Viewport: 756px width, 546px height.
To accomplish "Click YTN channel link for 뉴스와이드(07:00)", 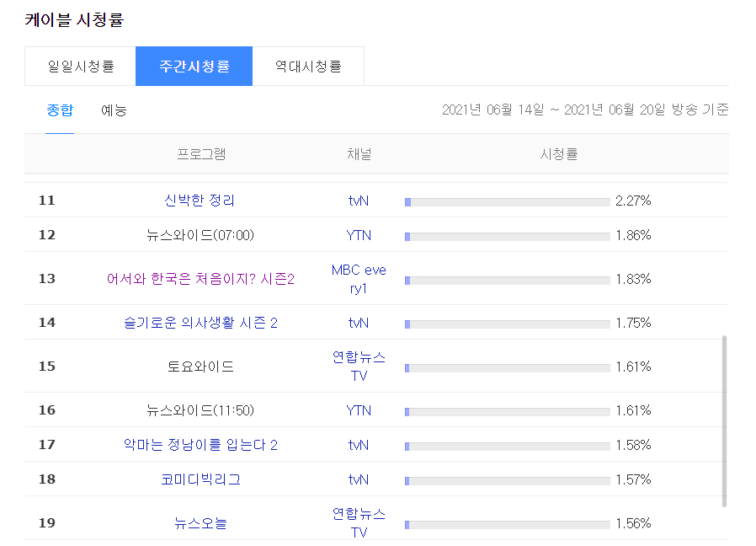I will click(x=359, y=235).
